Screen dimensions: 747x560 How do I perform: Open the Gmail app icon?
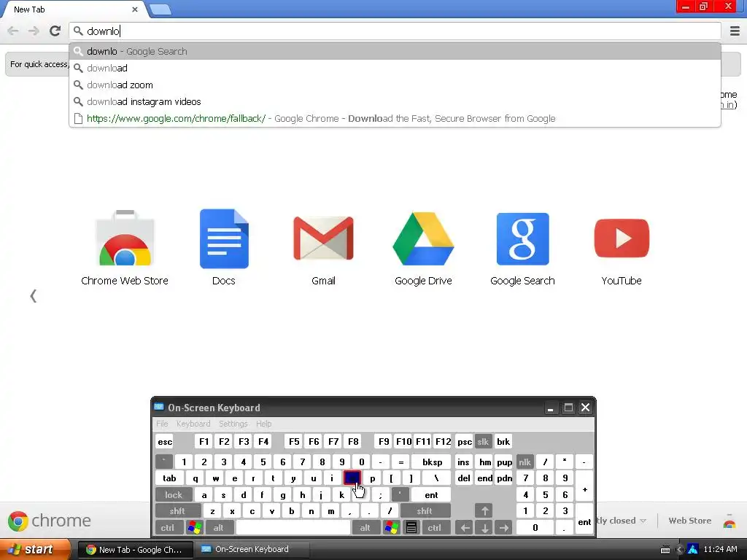click(x=323, y=238)
